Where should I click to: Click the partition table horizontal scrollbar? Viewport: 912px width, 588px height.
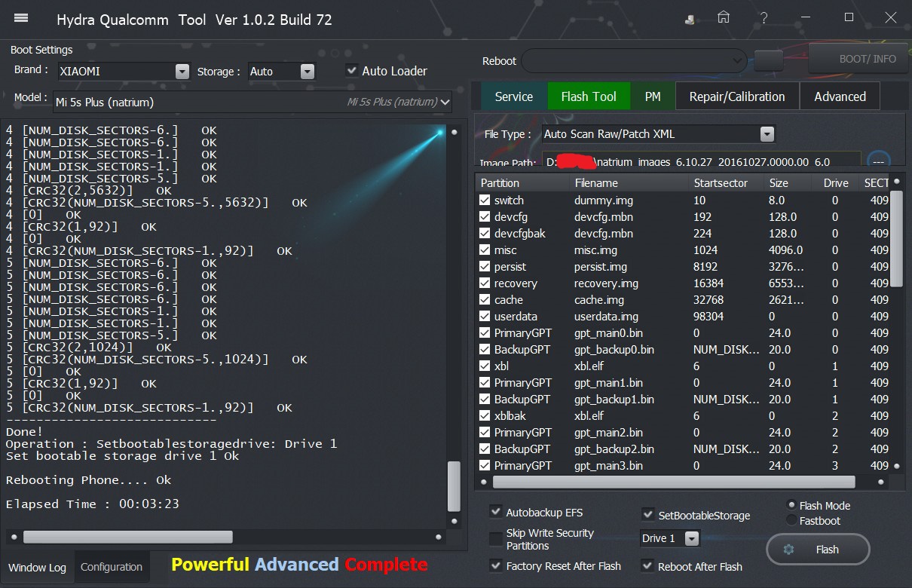(x=673, y=482)
